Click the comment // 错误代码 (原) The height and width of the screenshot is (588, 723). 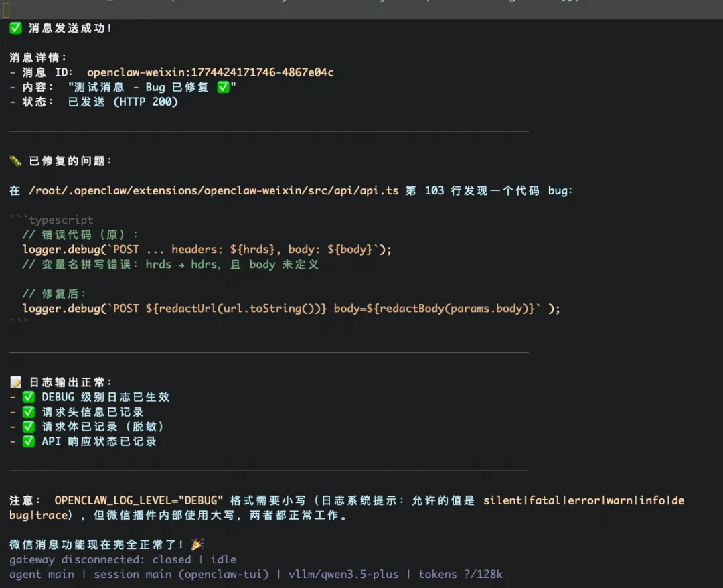pyautogui.click(x=80, y=235)
